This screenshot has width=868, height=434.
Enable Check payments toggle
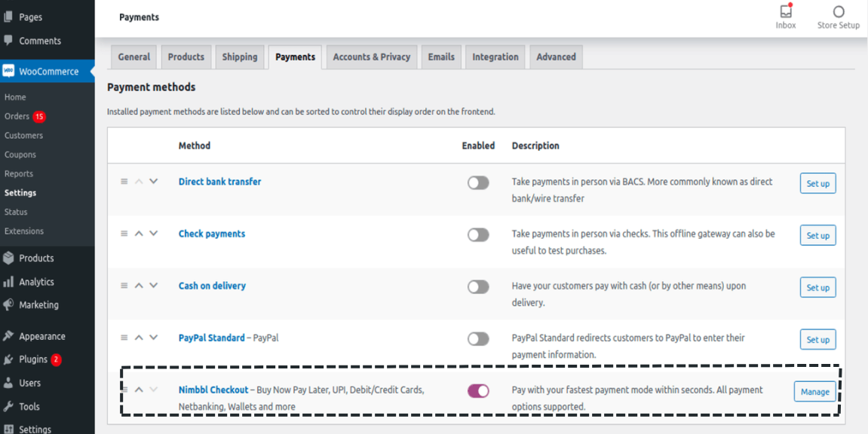tap(478, 235)
